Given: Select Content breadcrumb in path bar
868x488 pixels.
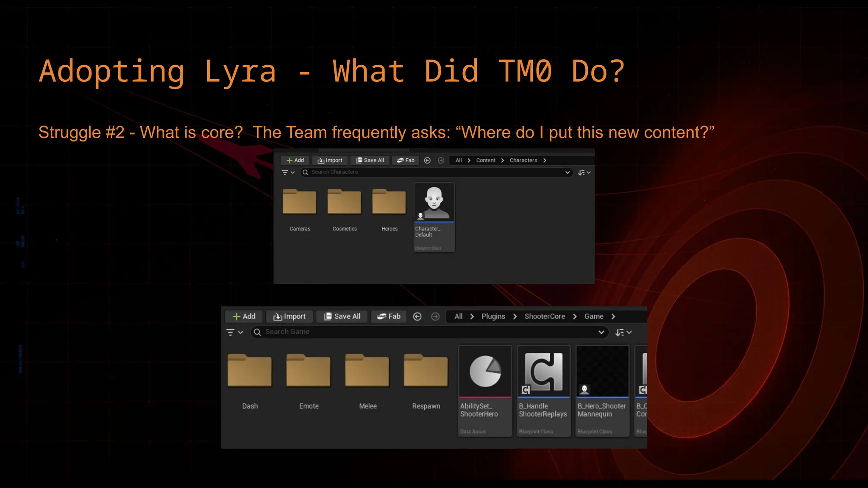Looking at the screenshot, I should (x=486, y=161).
